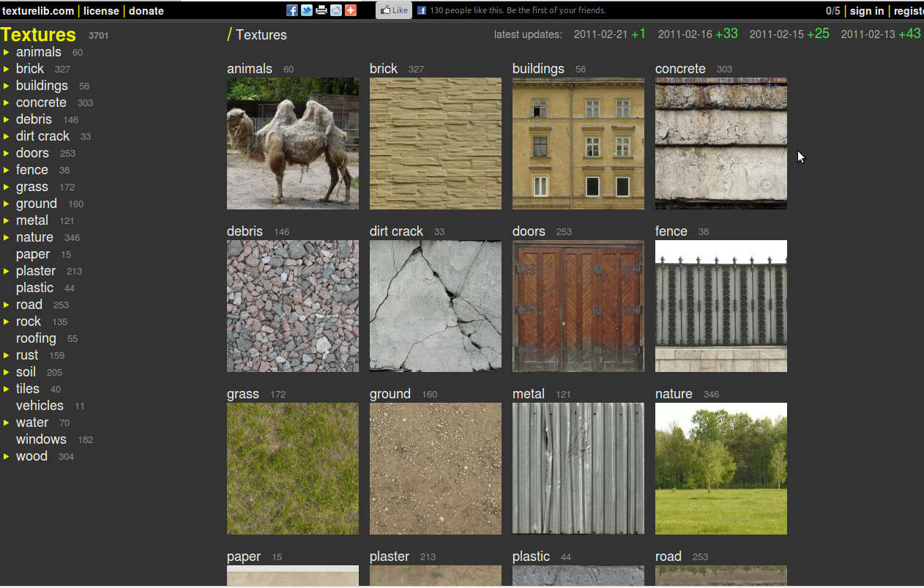
Task: Expand the ground category arrow in the sidebar
Action: click(x=7, y=204)
